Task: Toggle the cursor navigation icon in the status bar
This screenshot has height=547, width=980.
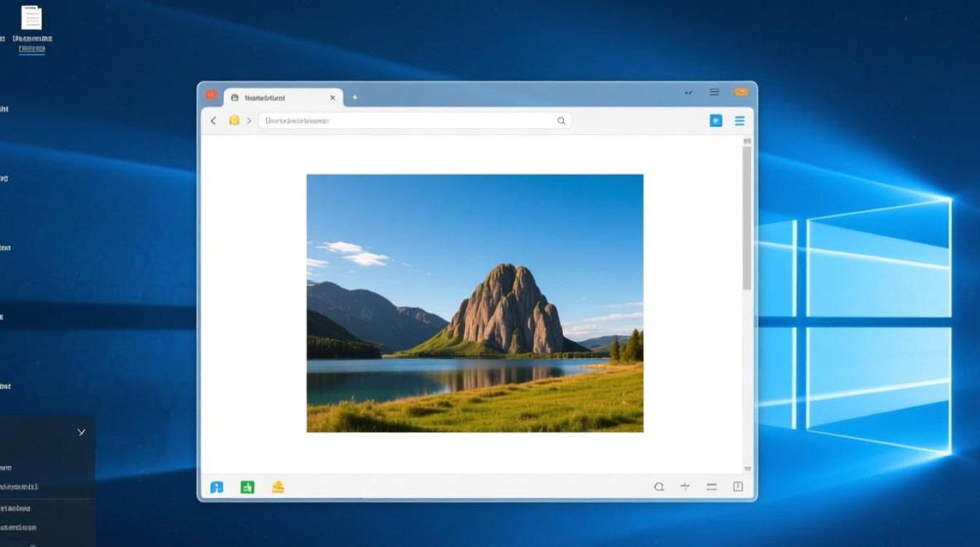Action: [x=685, y=486]
